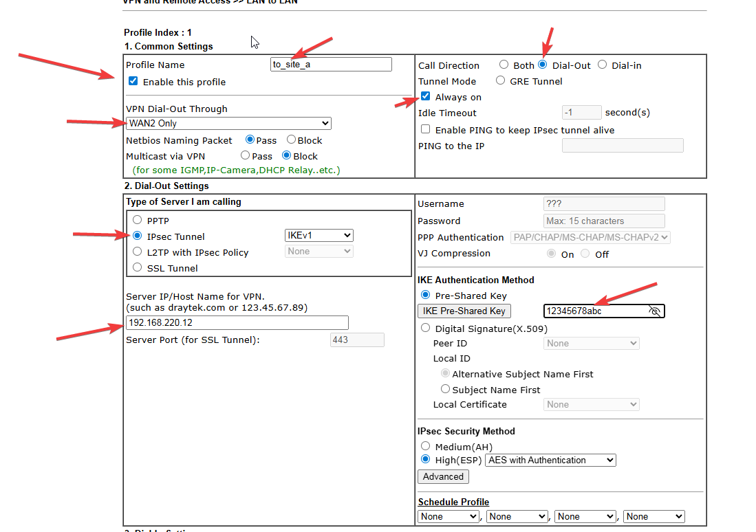Open L2TP IPsec policy None dropdown
Image resolution: width=756 pixels, height=532 pixels.
coord(318,251)
